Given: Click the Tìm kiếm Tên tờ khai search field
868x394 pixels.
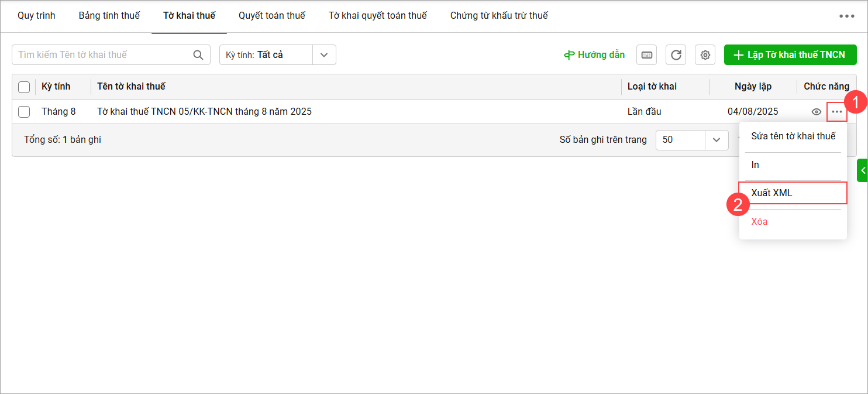Looking at the screenshot, I should [102, 55].
